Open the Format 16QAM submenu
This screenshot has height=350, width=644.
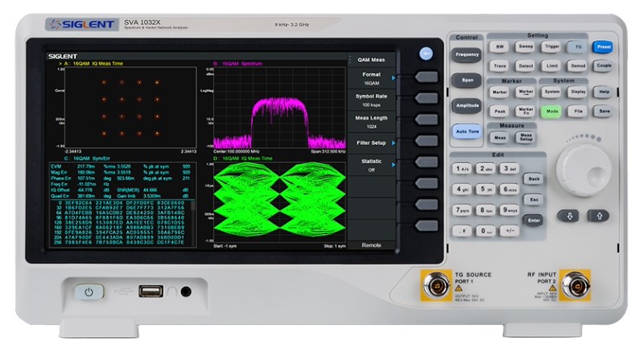371,78
